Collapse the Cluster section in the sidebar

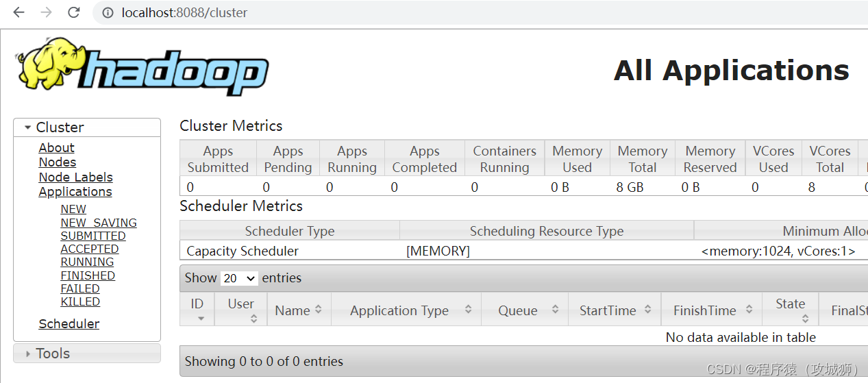click(87, 127)
